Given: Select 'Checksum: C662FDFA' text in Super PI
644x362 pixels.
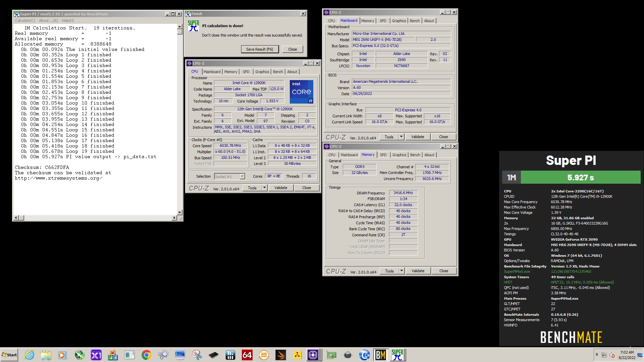Looking at the screenshot, I should 42,167.
